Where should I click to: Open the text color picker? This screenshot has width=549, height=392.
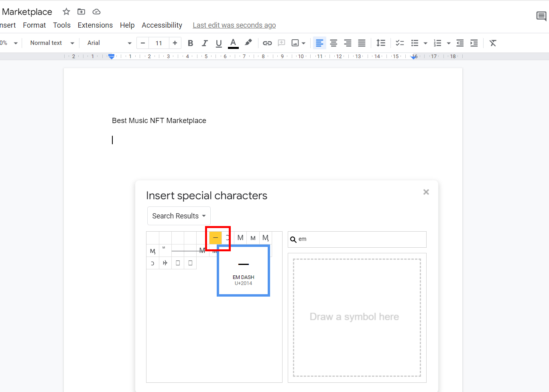(x=233, y=43)
